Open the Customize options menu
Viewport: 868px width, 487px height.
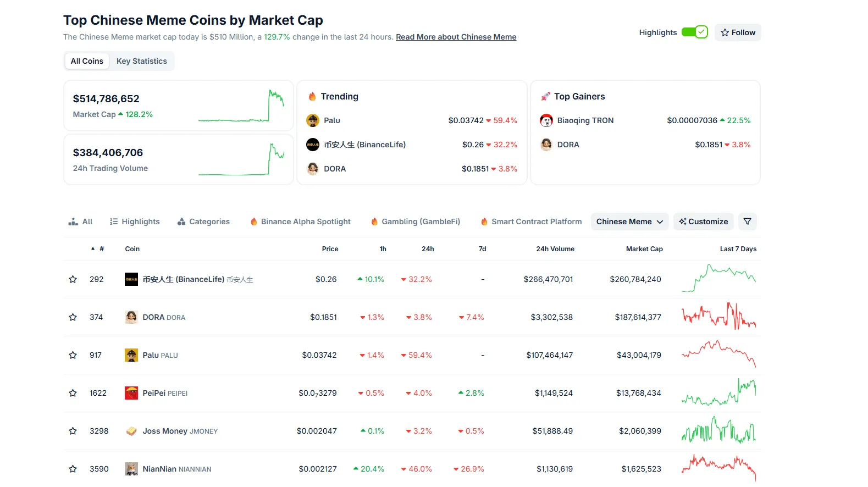[x=703, y=222]
